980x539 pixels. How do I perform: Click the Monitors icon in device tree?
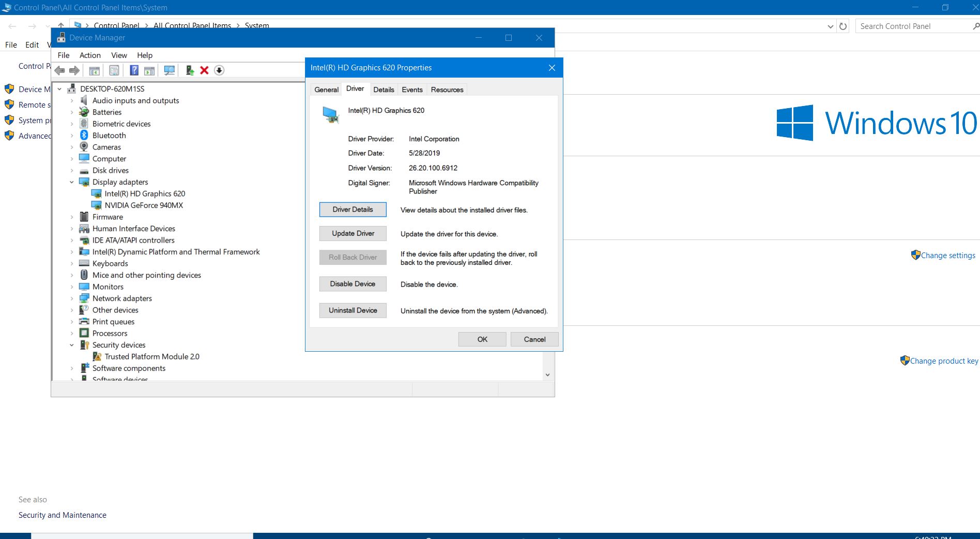click(x=84, y=287)
